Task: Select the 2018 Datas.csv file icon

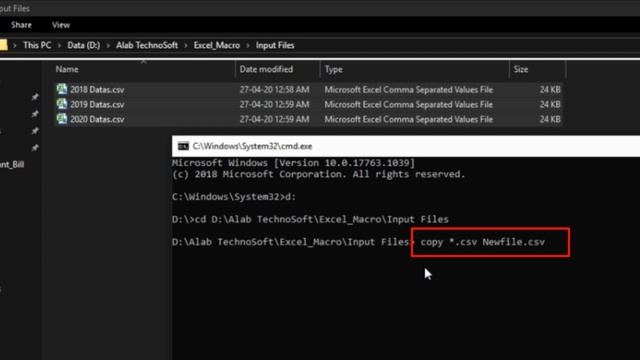Action: click(x=62, y=89)
